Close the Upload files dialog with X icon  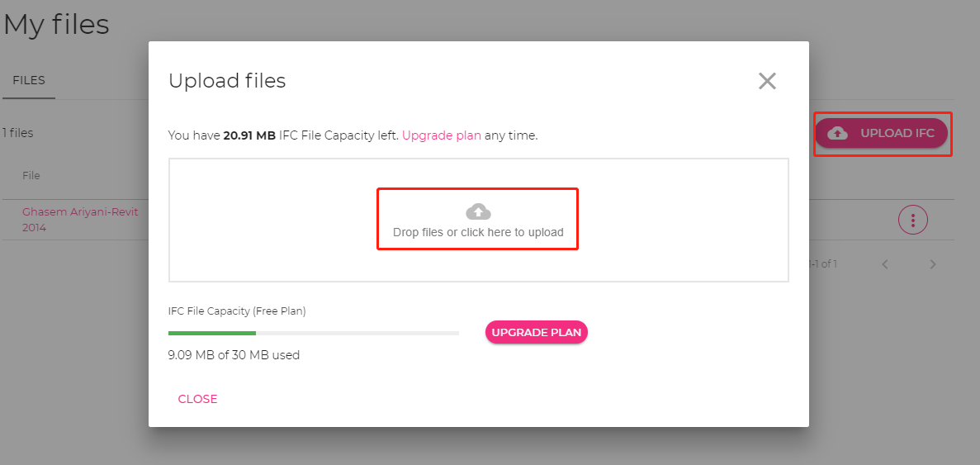click(767, 81)
